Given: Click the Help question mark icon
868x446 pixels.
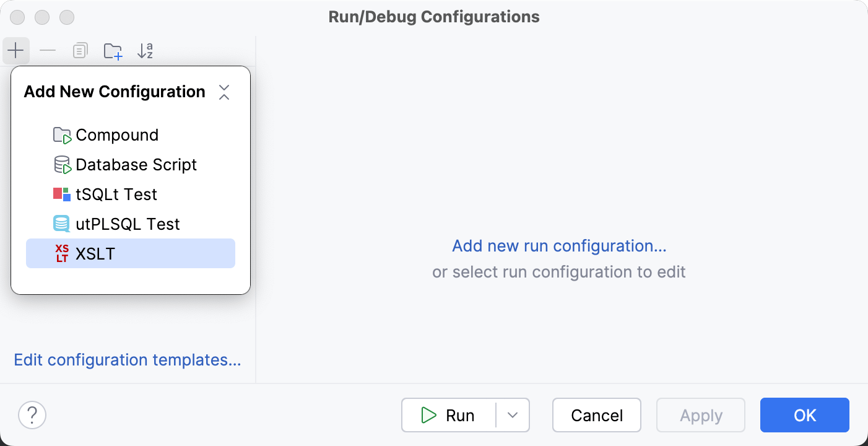Looking at the screenshot, I should [32, 415].
